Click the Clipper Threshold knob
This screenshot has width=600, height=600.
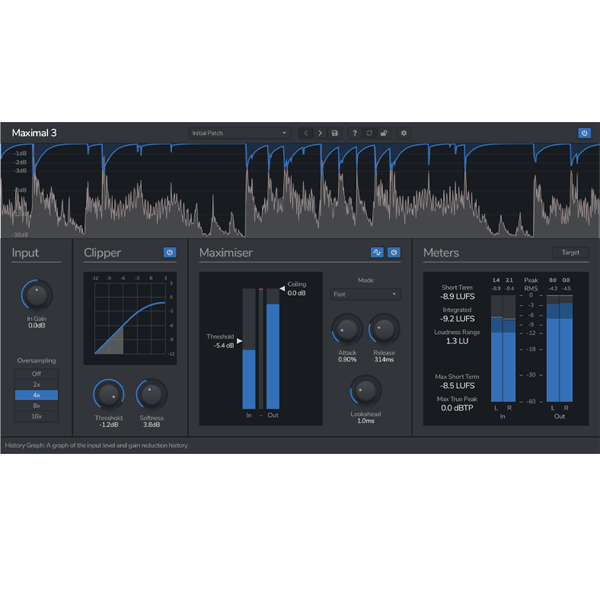109,395
